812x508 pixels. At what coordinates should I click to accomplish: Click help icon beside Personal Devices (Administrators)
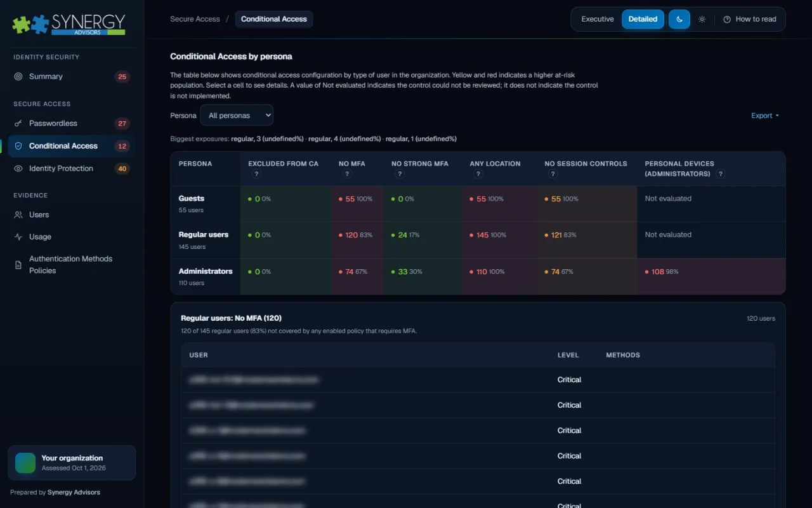click(x=721, y=174)
